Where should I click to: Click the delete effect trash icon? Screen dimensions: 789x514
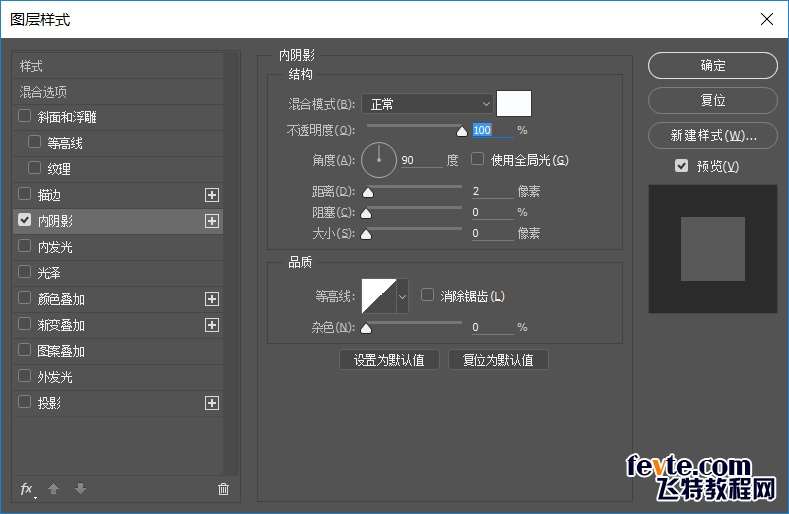coord(223,488)
